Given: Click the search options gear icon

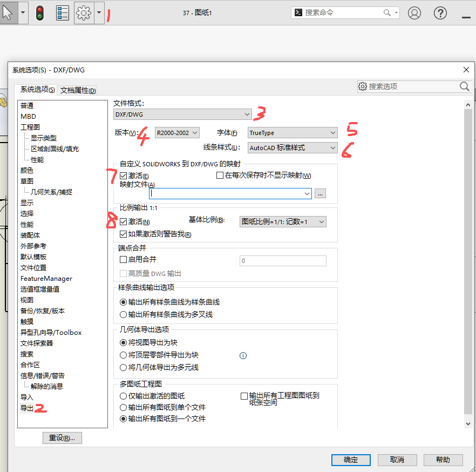Looking at the screenshot, I should (x=363, y=86).
